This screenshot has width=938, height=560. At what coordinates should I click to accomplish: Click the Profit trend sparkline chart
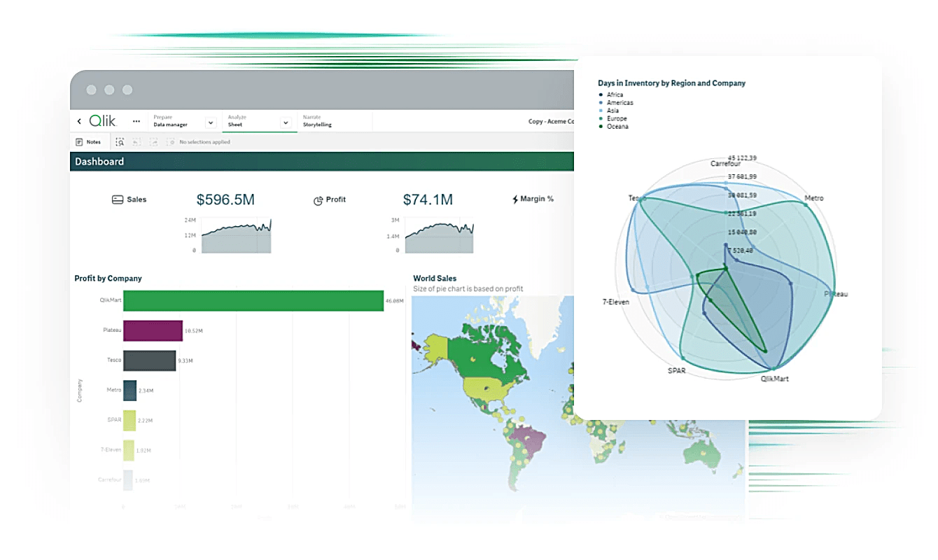[439, 236]
